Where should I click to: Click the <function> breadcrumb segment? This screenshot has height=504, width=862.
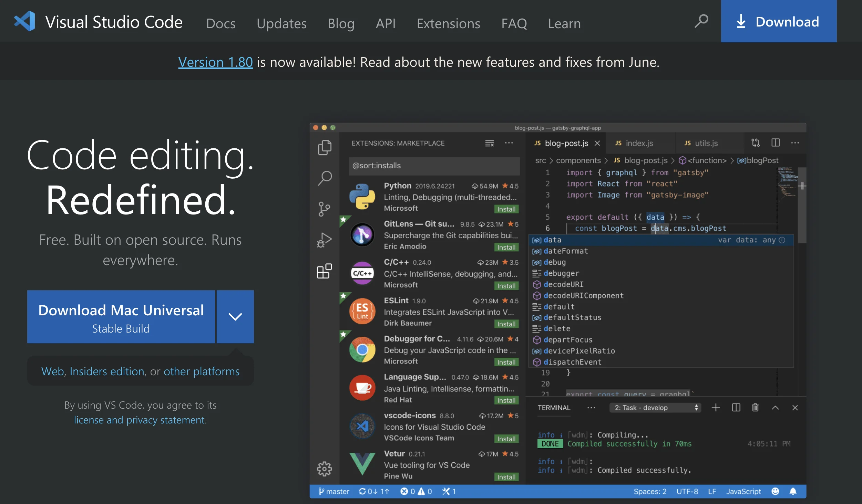point(702,160)
